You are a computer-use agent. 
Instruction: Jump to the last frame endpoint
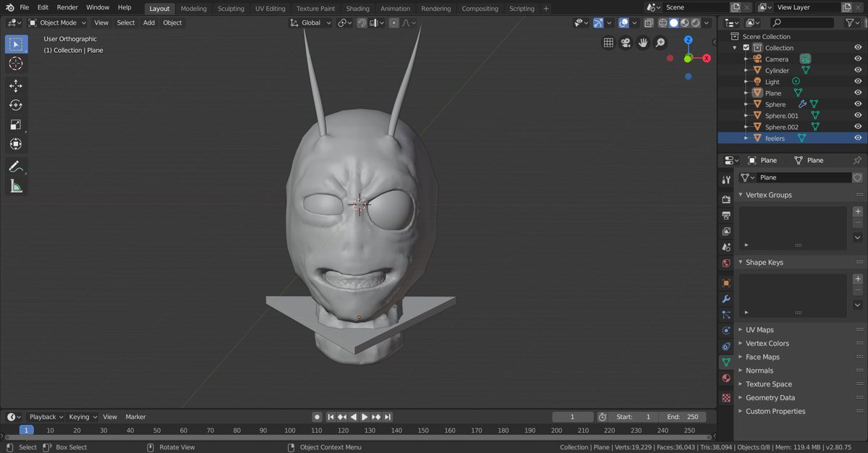pyautogui.click(x=388, y=417)
